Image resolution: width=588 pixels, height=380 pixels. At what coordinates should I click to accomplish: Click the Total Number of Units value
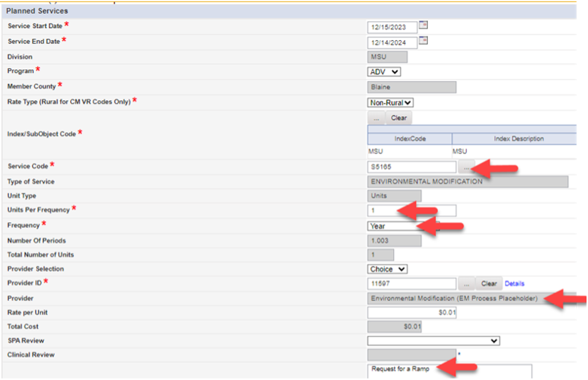tap(380, 255)
